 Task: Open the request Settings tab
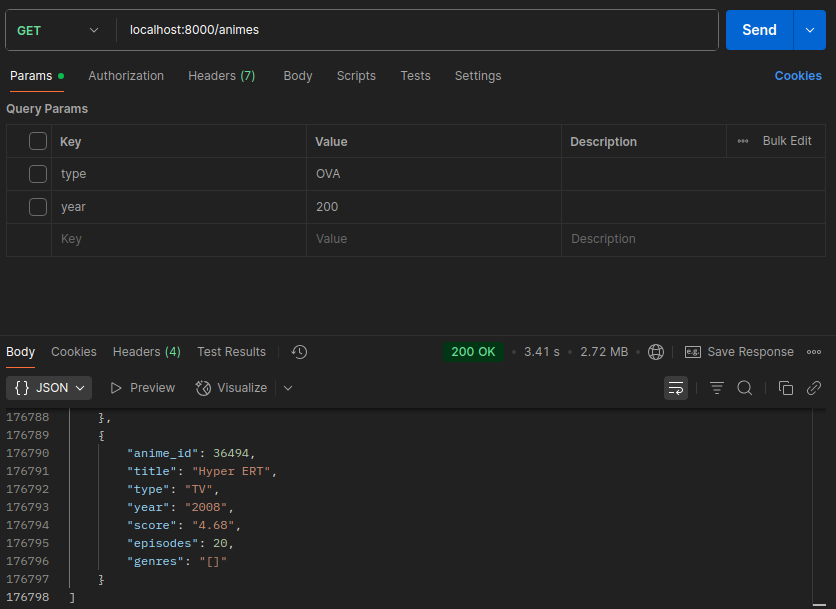[478, 76]
